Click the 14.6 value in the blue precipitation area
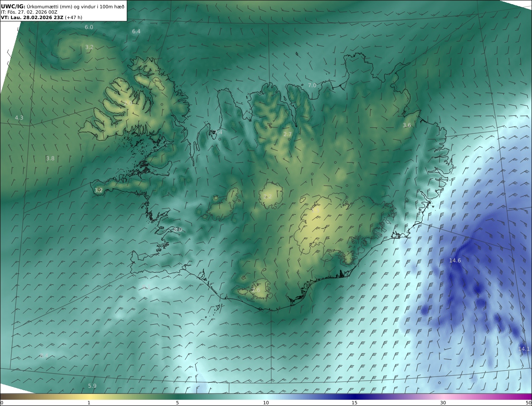 (x=455, y=261)
